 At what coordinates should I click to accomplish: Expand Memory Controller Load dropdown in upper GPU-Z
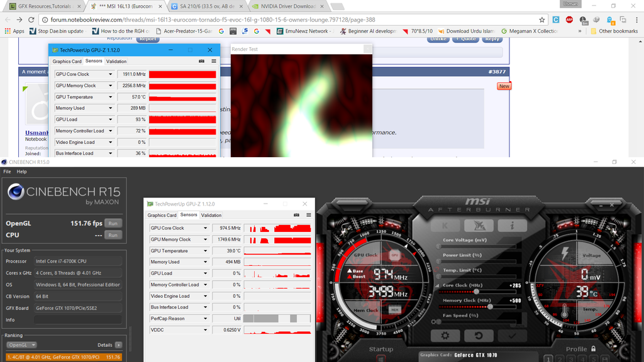pos(111,131)
